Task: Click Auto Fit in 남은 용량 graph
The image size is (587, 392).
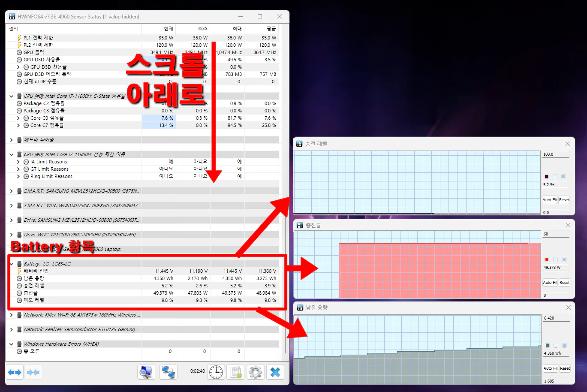Action: (550, 368)
